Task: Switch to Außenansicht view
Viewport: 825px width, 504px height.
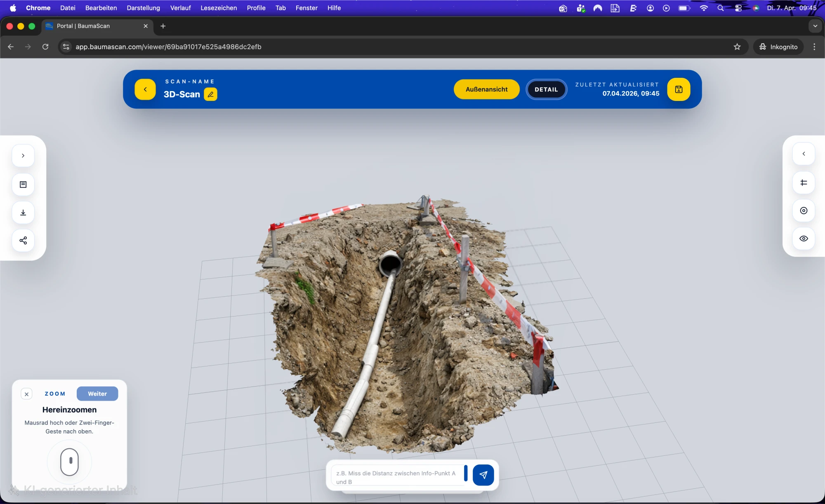Action: (x=486, y=89)
